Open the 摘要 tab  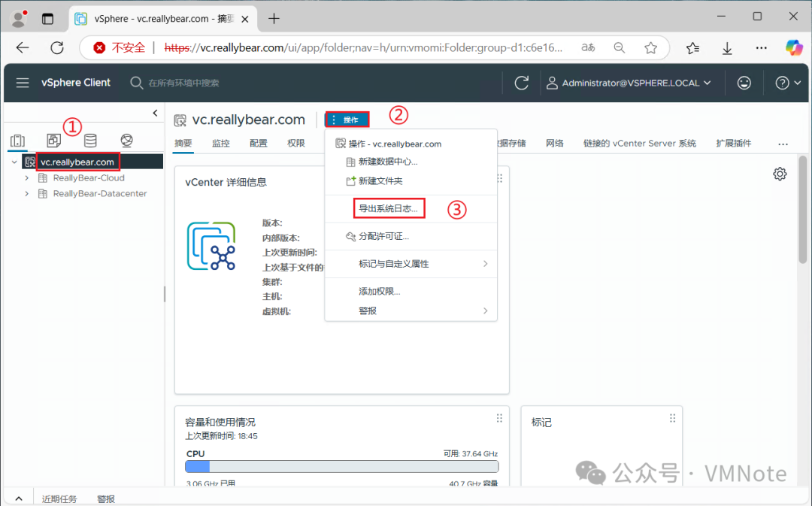click(183, 144)
